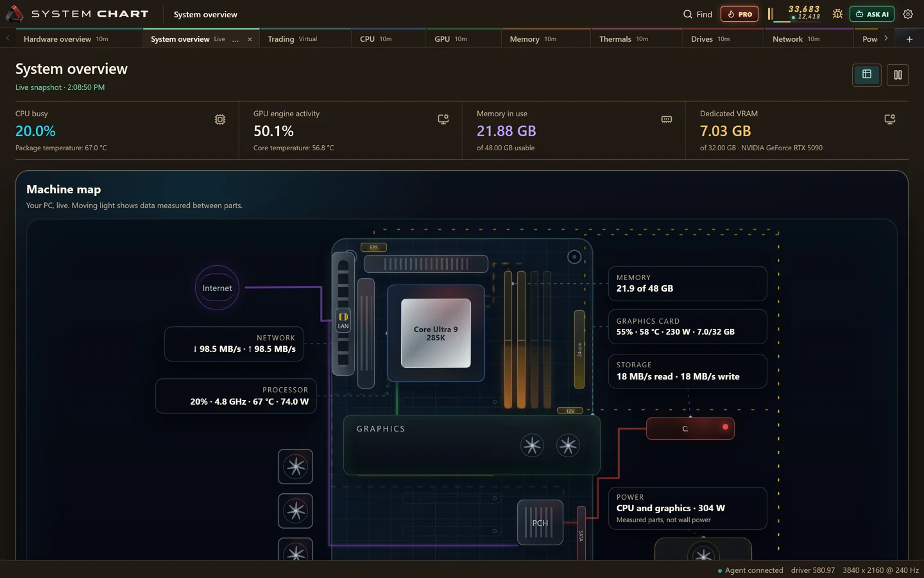924x578 pixels.
Task: Click the left graphics card fan
Action: click(532, 445)
